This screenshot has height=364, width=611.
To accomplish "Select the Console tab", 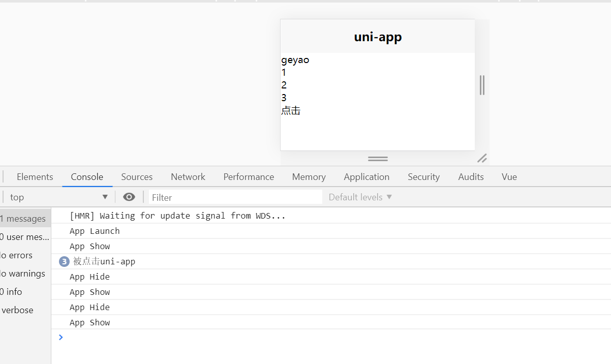I will 87,177.
